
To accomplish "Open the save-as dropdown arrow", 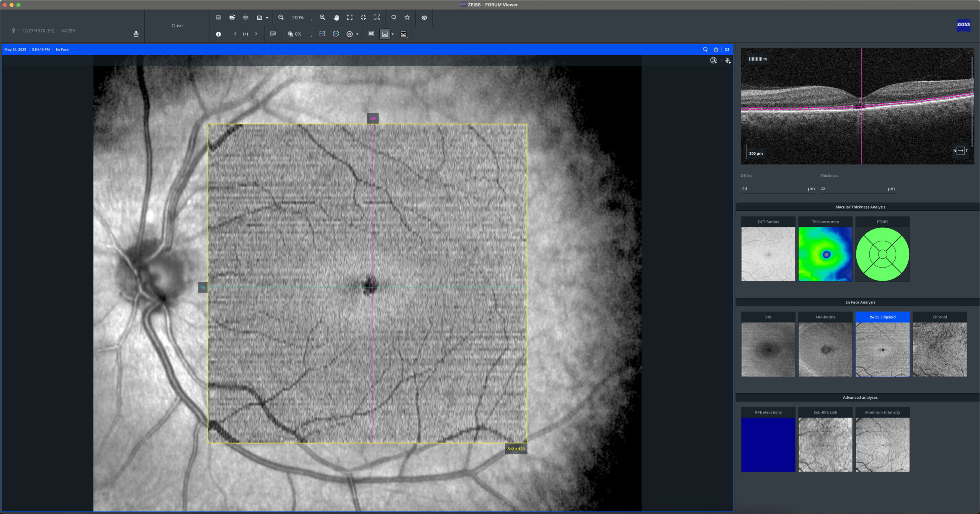I will [267, 18].
